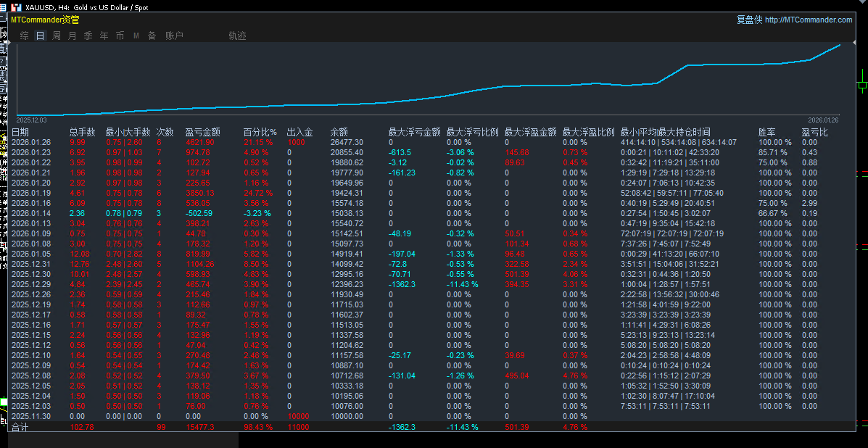
Task: Click the 66.67 % win rate cell
Action: coord(773,214)
